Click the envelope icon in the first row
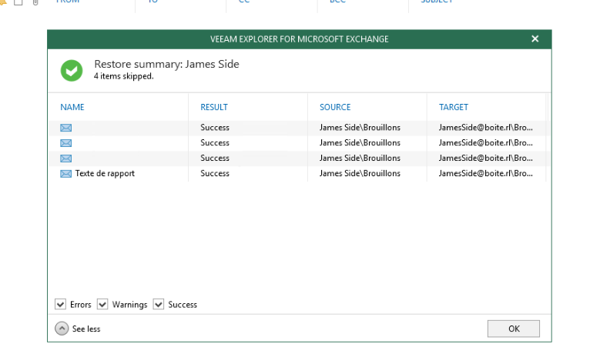The image size is (610, 364). (x=65, y=128)
